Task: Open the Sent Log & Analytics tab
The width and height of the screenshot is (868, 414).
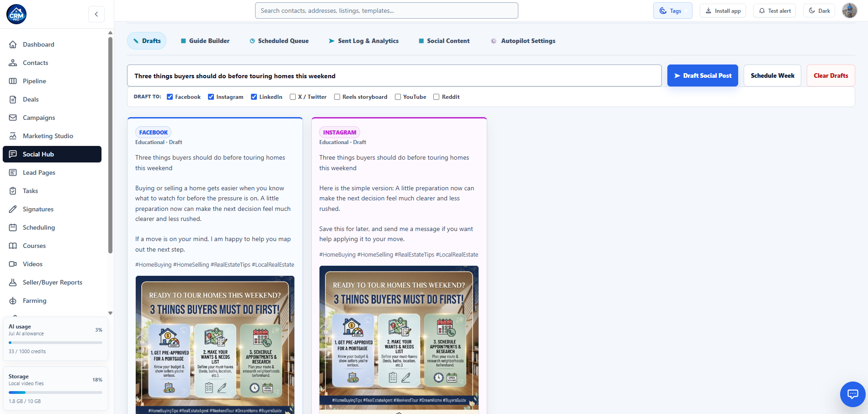Action: [x=364, y=41]
